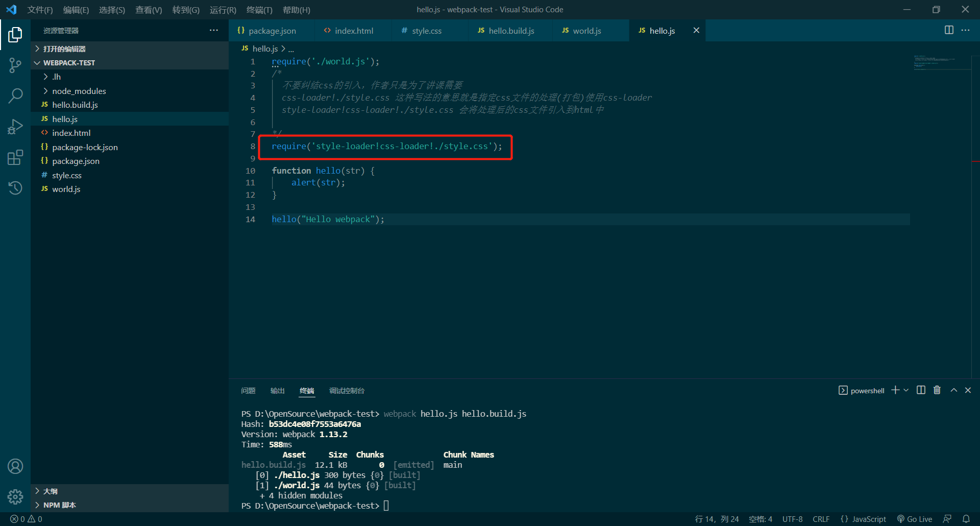The height and width of the screenshot is (526, 980).
Task: Click Go Live in status bar
Action: click(x=915, y=519)
